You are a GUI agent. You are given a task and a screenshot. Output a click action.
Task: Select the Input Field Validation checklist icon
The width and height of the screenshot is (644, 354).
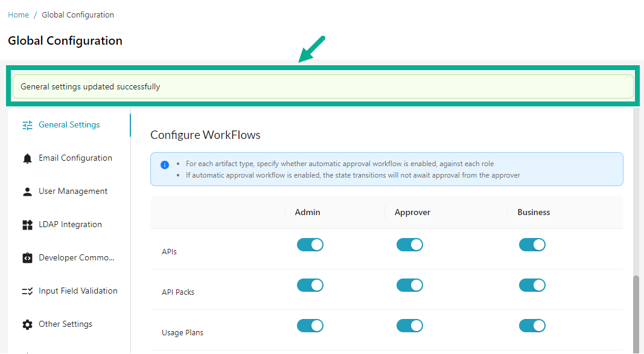point(27,291)
